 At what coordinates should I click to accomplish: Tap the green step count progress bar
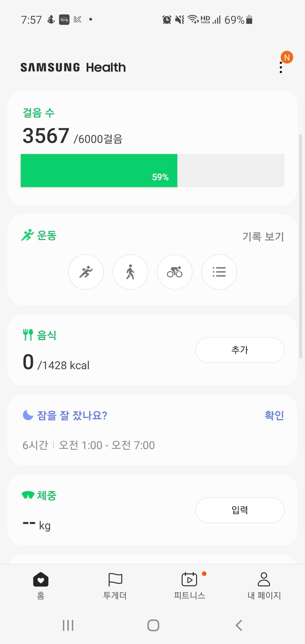99,171
